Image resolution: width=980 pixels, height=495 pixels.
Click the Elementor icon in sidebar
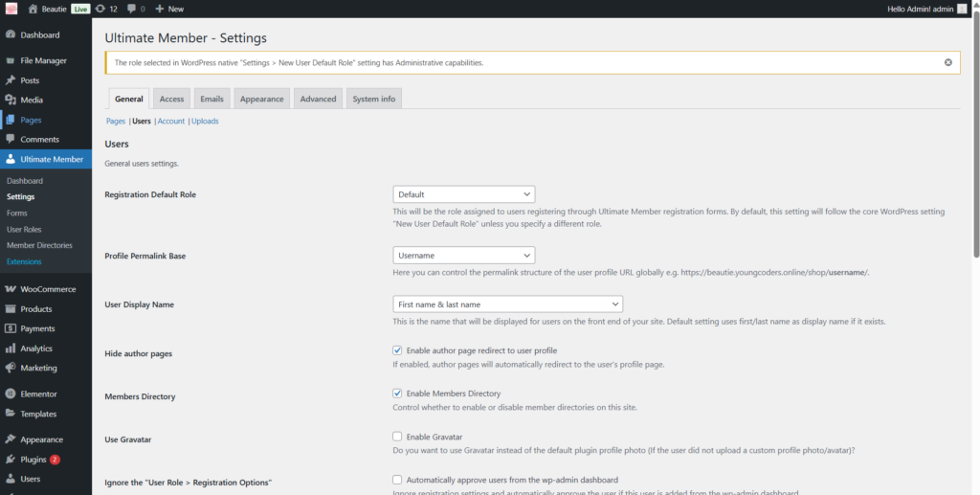click(10, 394)
